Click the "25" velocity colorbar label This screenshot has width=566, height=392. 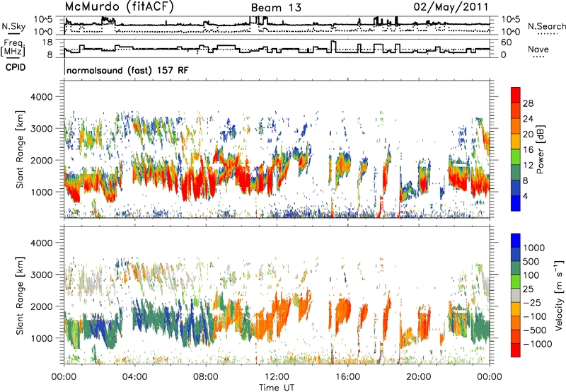528,289
